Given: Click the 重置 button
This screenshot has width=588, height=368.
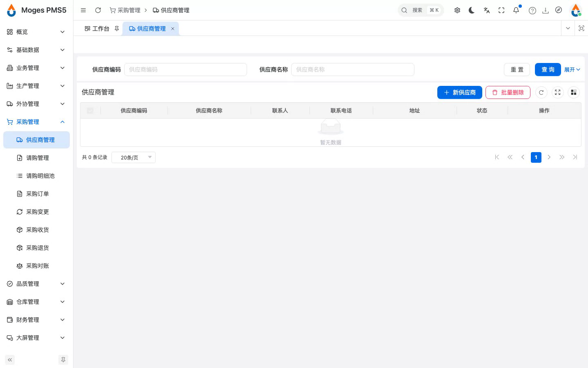Looking at the screenshot, I should [517, 70].
